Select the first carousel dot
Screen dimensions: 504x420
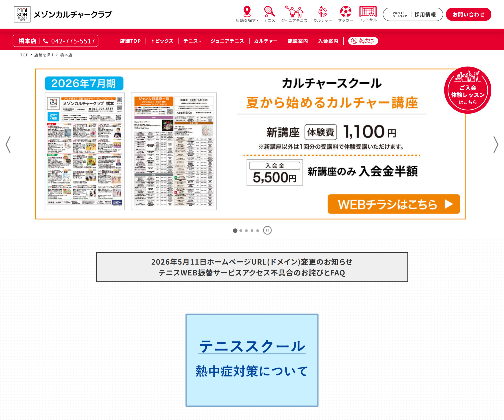235,231
